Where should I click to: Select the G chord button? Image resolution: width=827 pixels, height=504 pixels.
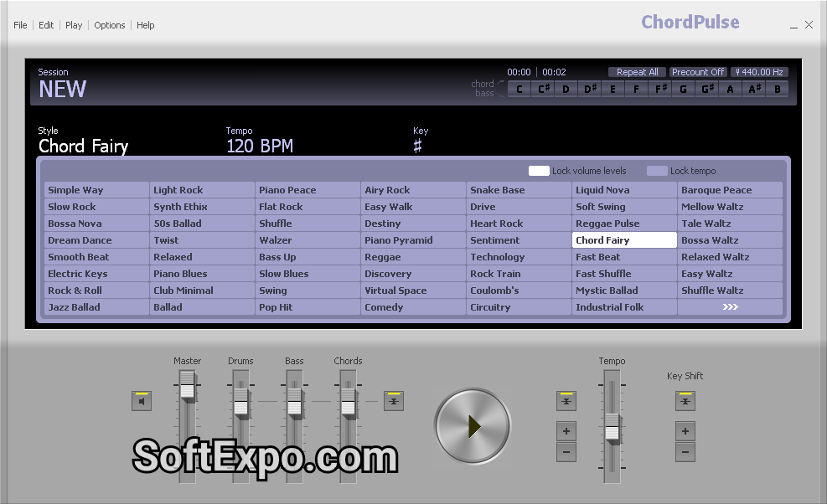pyautogui.click(x=683, y=88)
